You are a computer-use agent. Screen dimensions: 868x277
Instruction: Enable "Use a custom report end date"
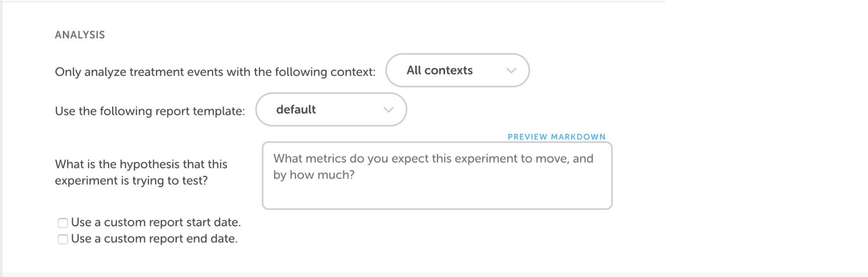62,238
